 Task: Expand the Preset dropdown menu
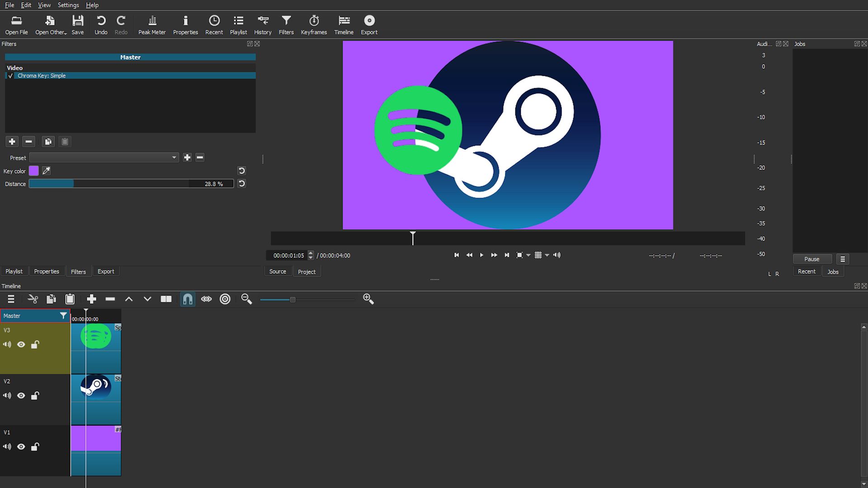pos(174,157)
